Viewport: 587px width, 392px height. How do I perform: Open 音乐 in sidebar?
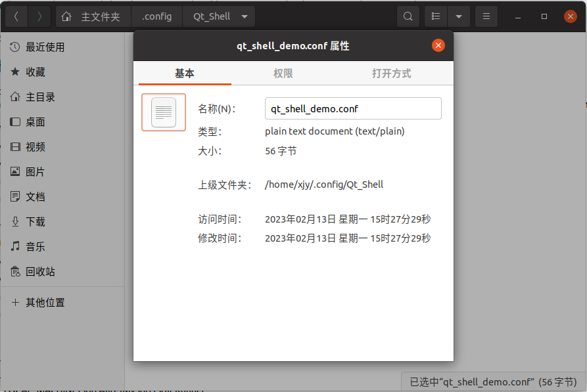(x=62, y=246)
